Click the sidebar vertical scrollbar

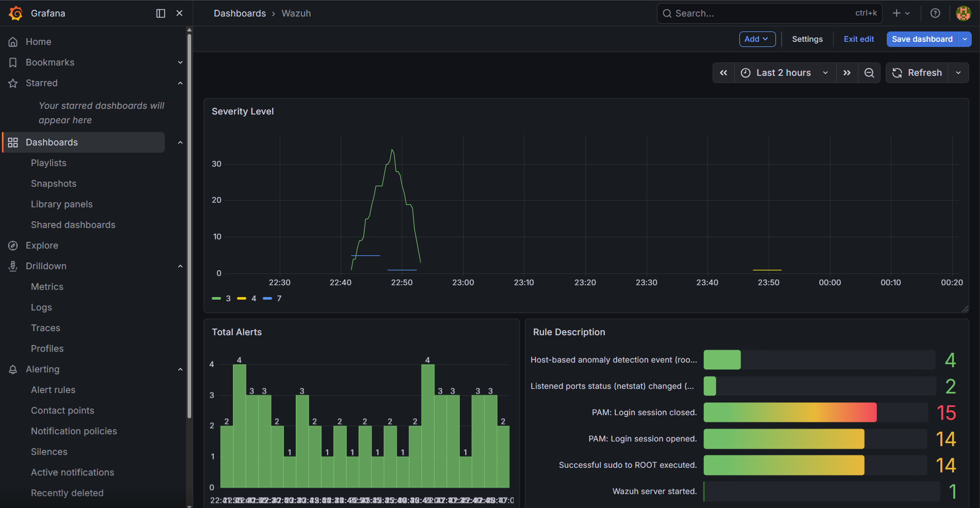click(x=189, y=226)
